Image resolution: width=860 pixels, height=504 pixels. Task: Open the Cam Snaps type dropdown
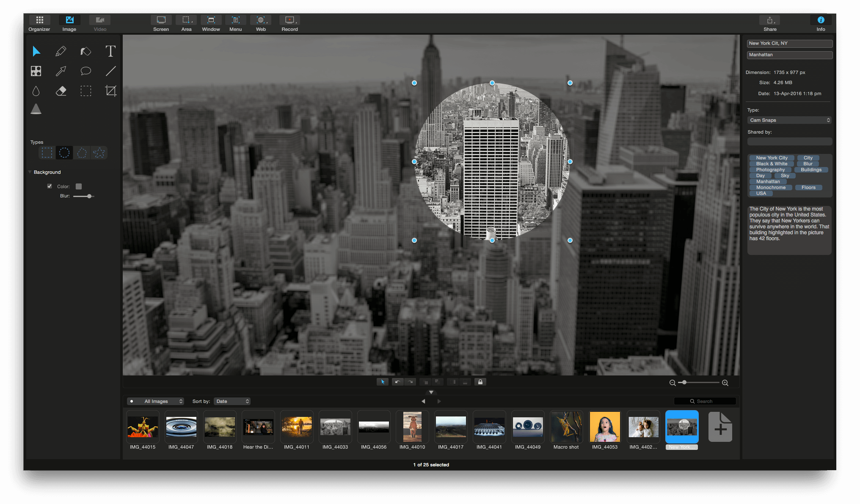[789, 120]
